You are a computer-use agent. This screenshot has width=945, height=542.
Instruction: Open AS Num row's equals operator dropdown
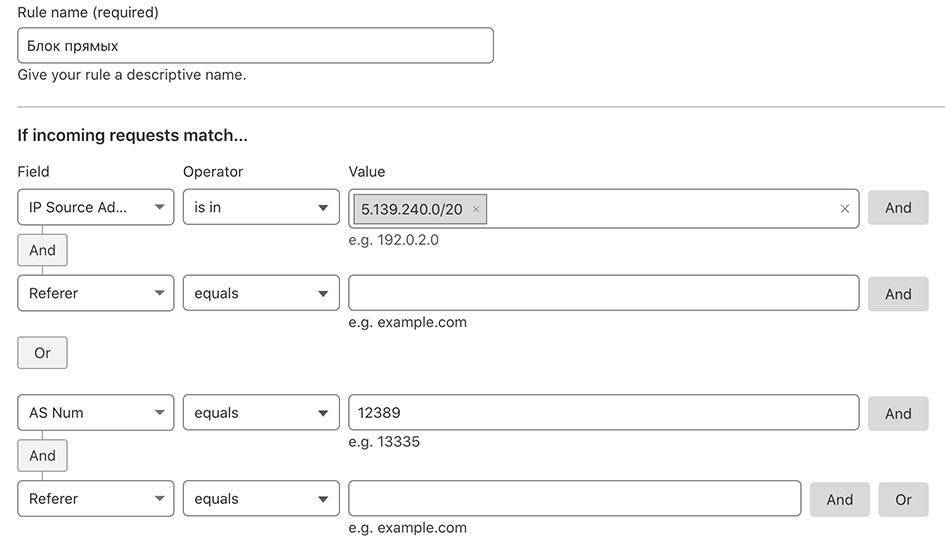tap(261, 413)
